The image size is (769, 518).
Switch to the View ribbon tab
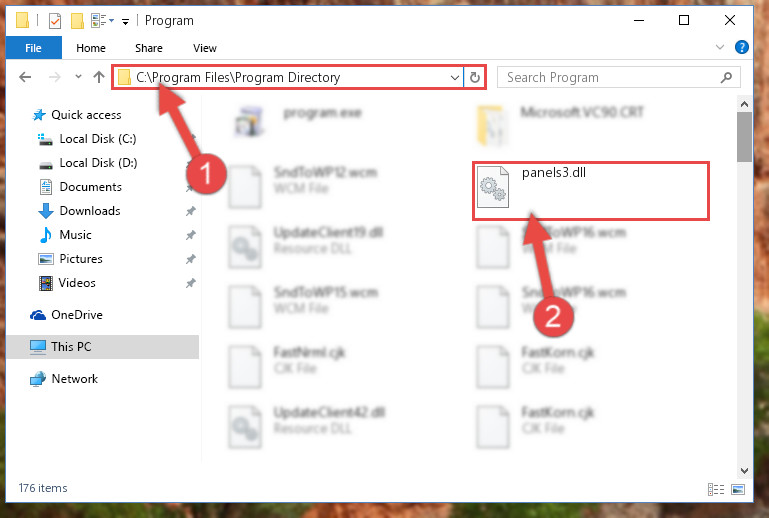pyautogui.click(x=205, y=48)
